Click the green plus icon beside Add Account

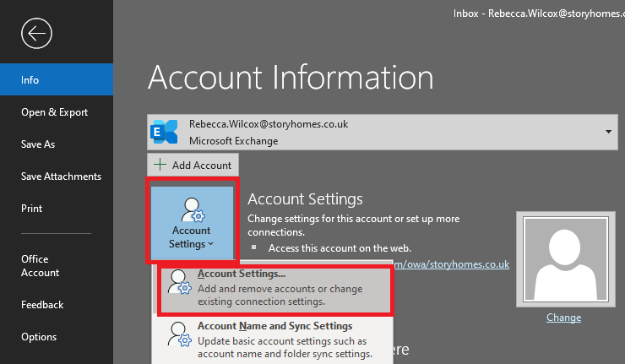tap(160, 164)
